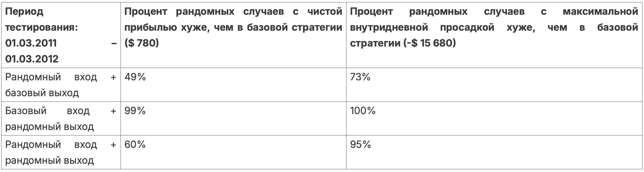Select the 95% cell
The image size is (644, 172).
[x=494, y=152]
